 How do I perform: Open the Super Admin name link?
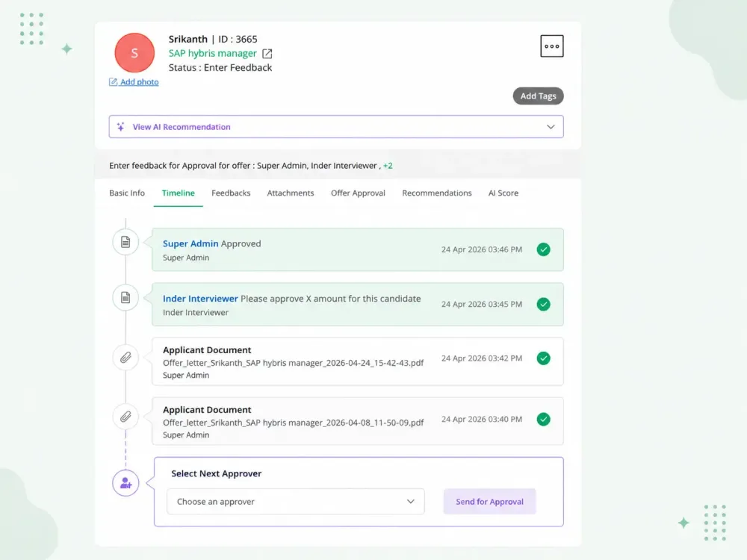pos(190,243)
